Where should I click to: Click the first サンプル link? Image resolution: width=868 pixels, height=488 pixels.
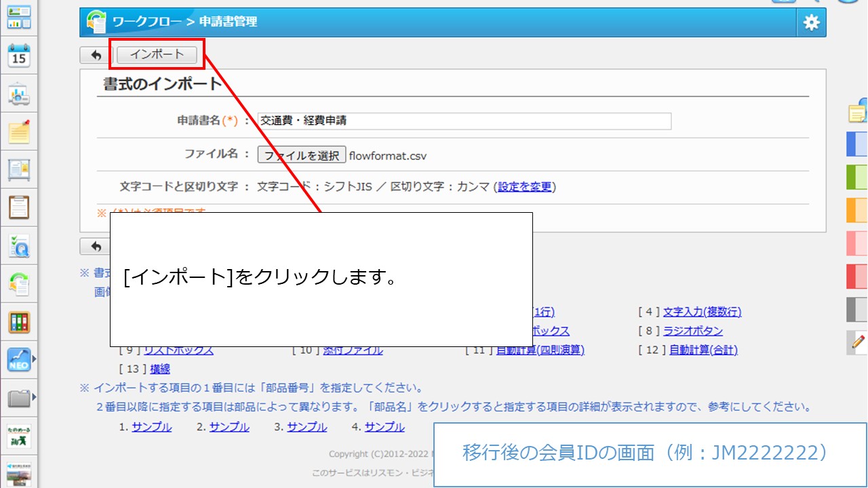tap(152, 427)
